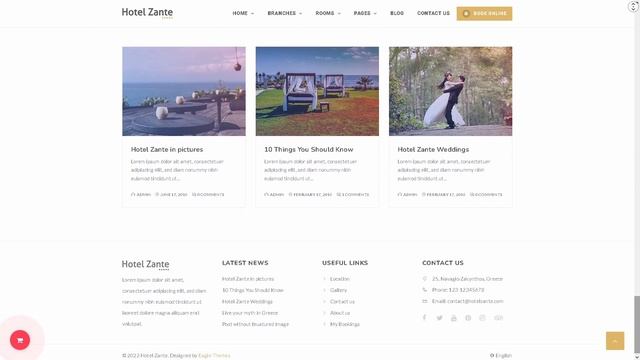Open the canopy beds lawn thumbnail
The image size is (640, 360).
coord(317,91)
